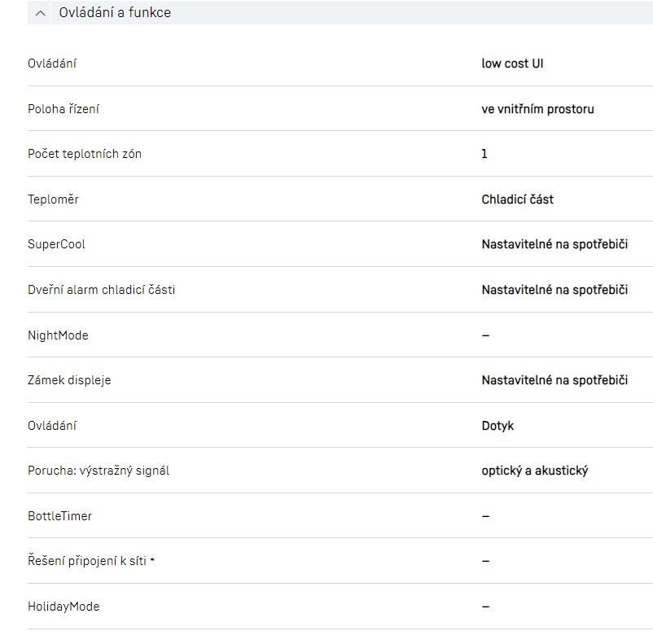Select 've vnitřním prostoru' value text
Image resolution: width=653 pixels, height=644 pixels.
coord(537,109)
